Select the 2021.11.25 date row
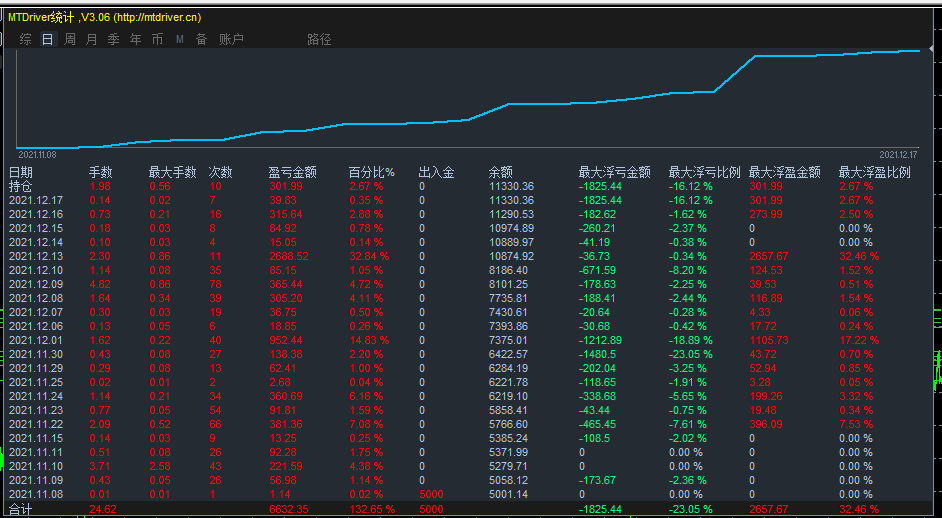942x518 pixels. (36, 382)
